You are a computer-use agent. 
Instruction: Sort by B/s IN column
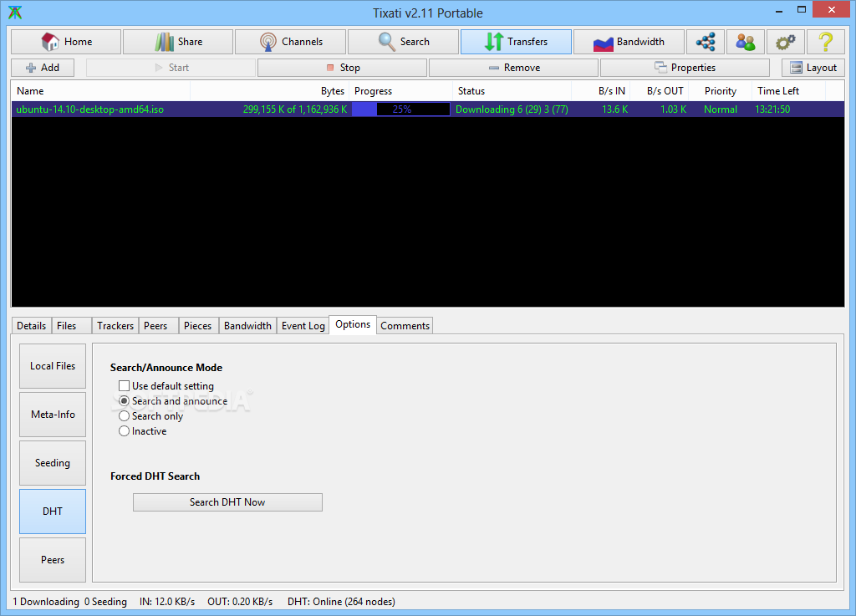(601, 91)
